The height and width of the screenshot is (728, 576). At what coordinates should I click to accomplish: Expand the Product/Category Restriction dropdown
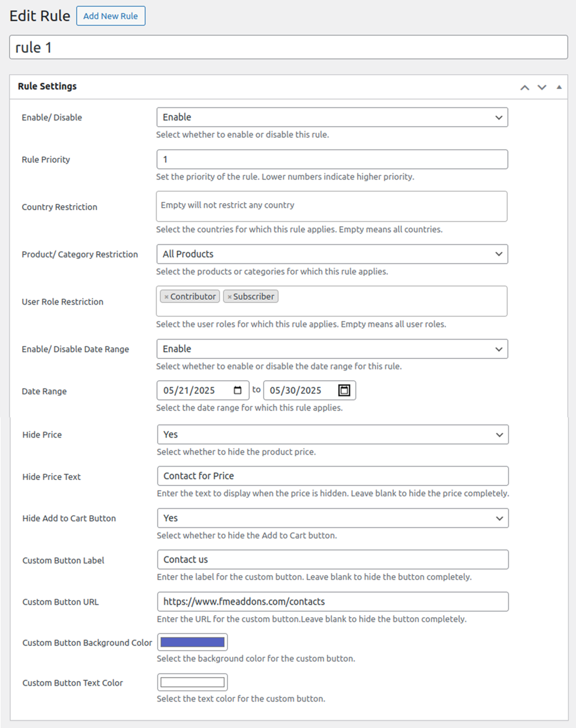click(x=332, y=254)
